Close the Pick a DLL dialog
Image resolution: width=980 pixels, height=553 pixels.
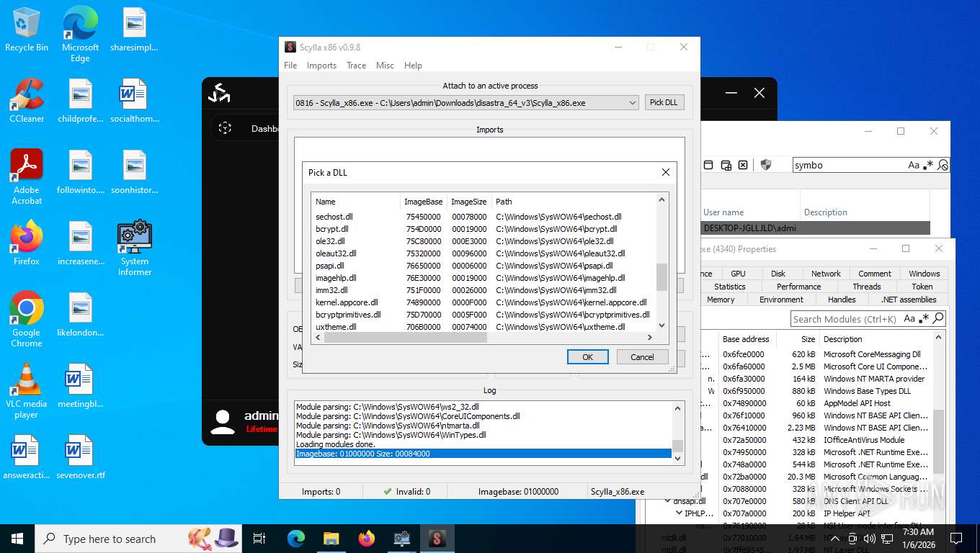click(x=665, y=172)
